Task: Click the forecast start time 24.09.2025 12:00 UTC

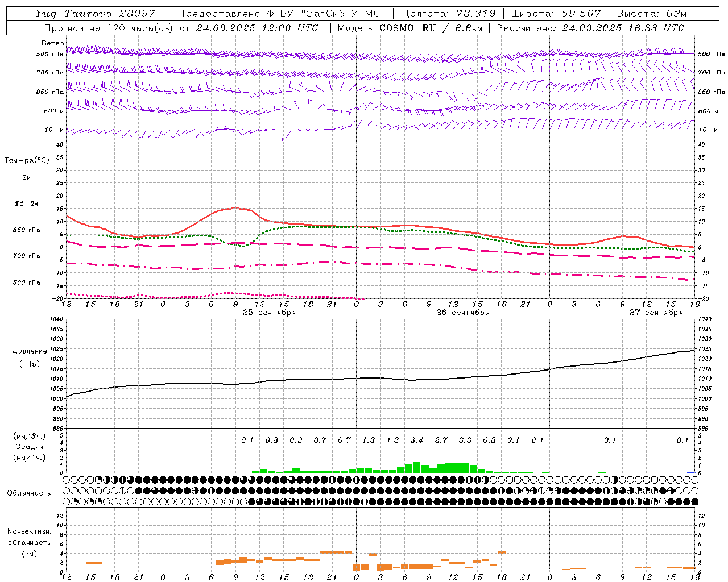Action: 257,28
